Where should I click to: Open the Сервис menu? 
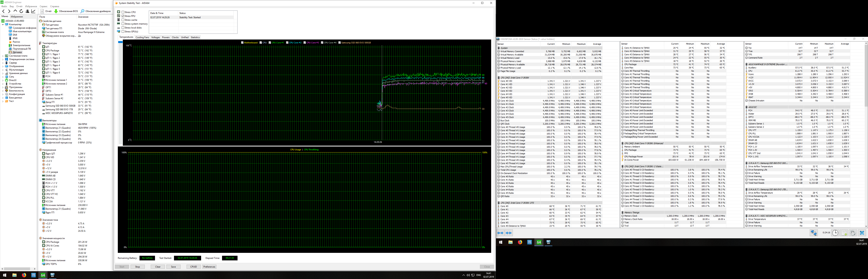pos(43,6)
